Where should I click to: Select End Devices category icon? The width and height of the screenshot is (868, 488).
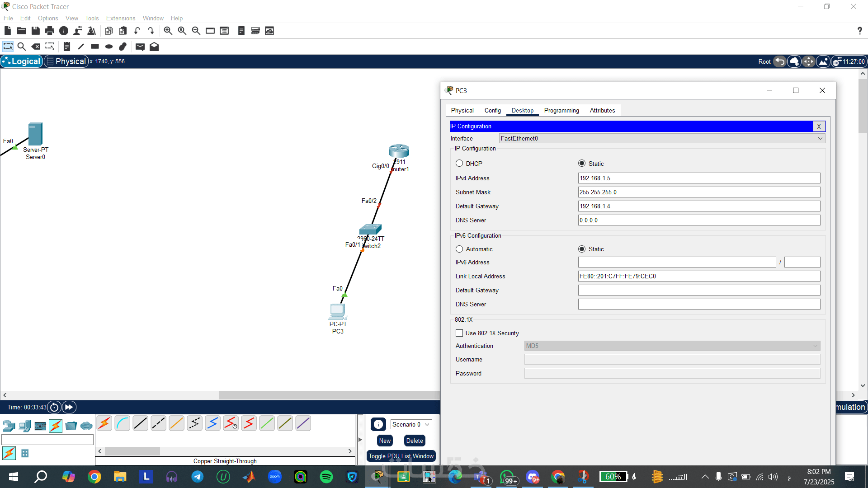coord(25,426)
